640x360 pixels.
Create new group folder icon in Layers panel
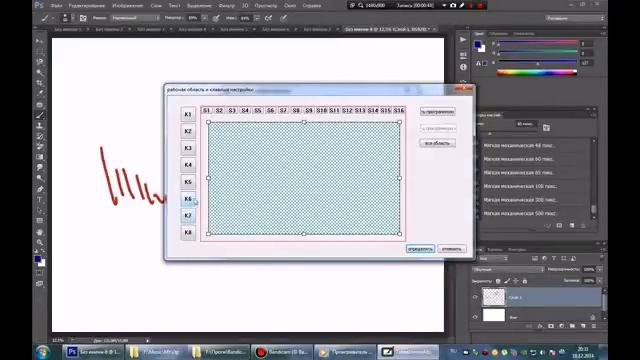click(572, 326)
